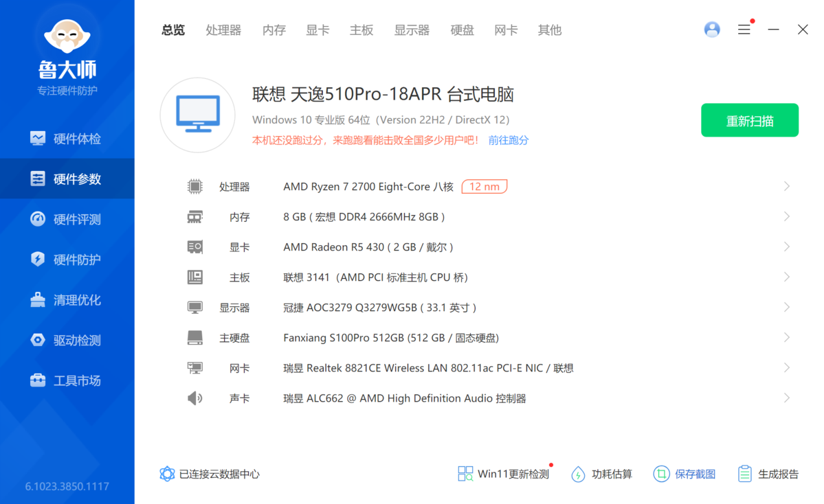Open 工具市场 toolbox icon

tap(38, 380)
